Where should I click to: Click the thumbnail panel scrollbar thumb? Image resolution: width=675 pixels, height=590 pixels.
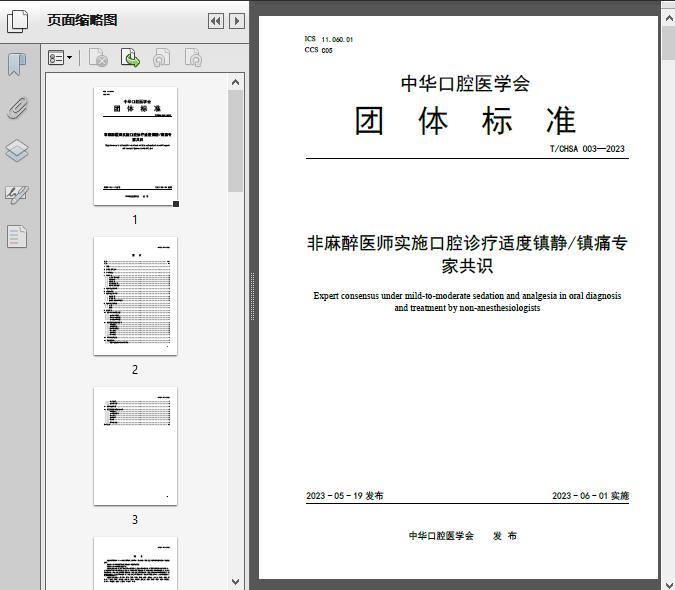point(235,141)
